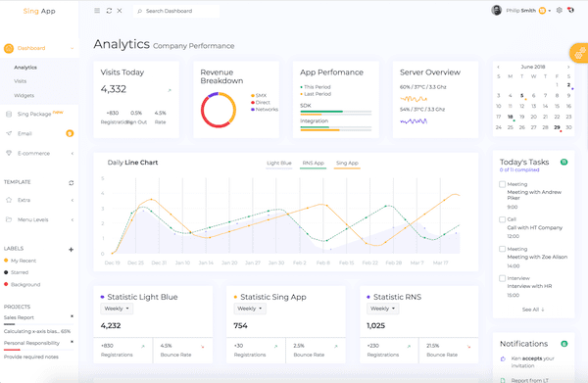588x383 pixels.
Task: Click Ken accepts invitation notification icon
Action: pyautogui.click(x=503, y=359)
